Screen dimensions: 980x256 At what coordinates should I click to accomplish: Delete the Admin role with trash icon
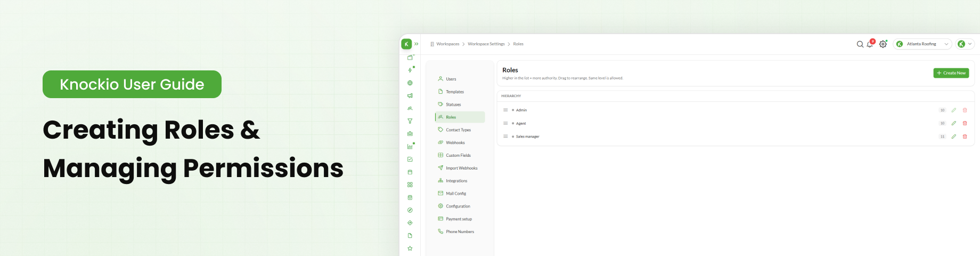pyautogui.click(x=965, y=110)
